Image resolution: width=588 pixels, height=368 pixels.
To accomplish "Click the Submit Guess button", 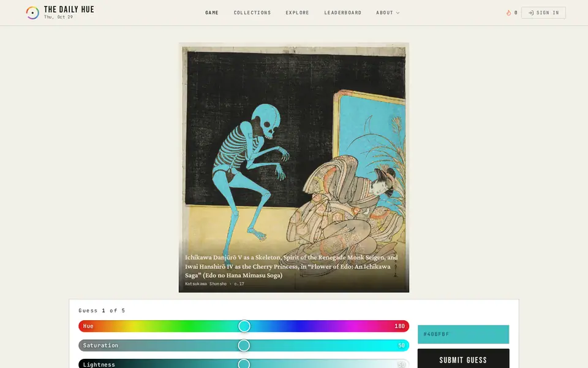I will [x=464, y=359].
